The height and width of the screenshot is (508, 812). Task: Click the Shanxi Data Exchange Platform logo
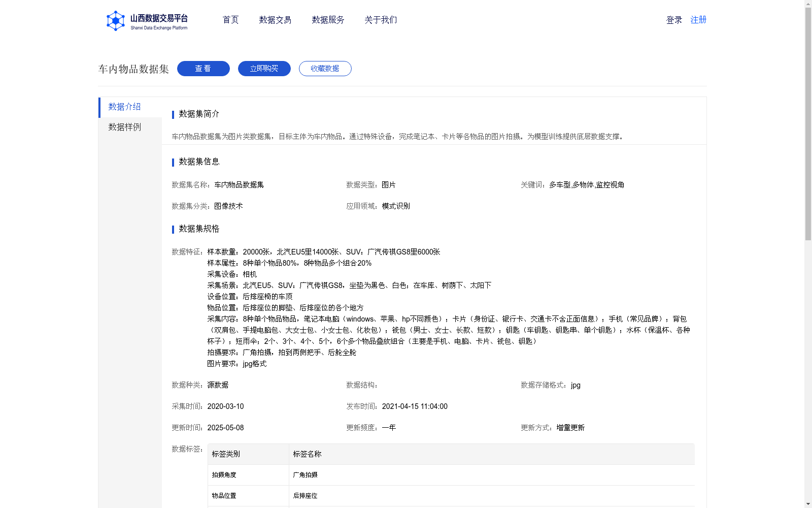(147, 21)
